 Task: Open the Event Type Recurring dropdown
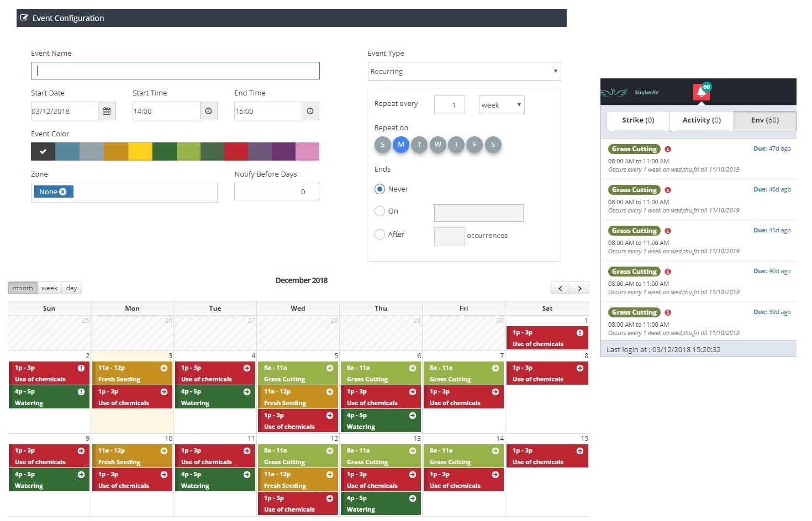(x=464, y=71)
